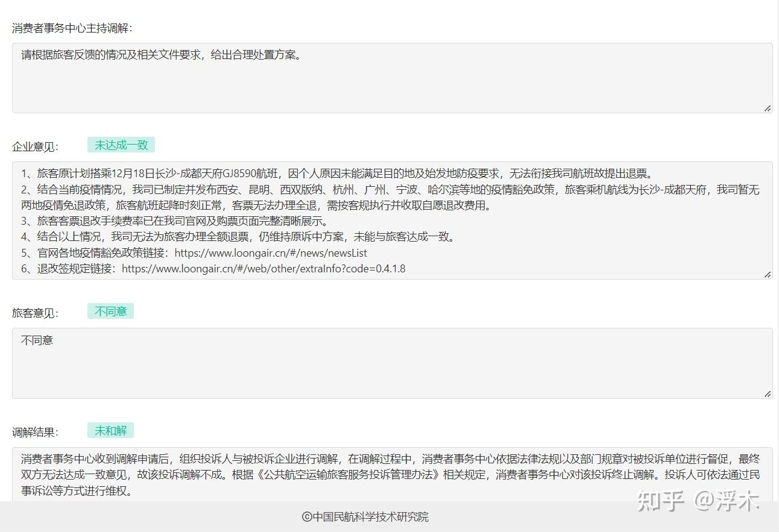Click the resize grip on the 旅客意见 textarea

click(x=768, y=395)
